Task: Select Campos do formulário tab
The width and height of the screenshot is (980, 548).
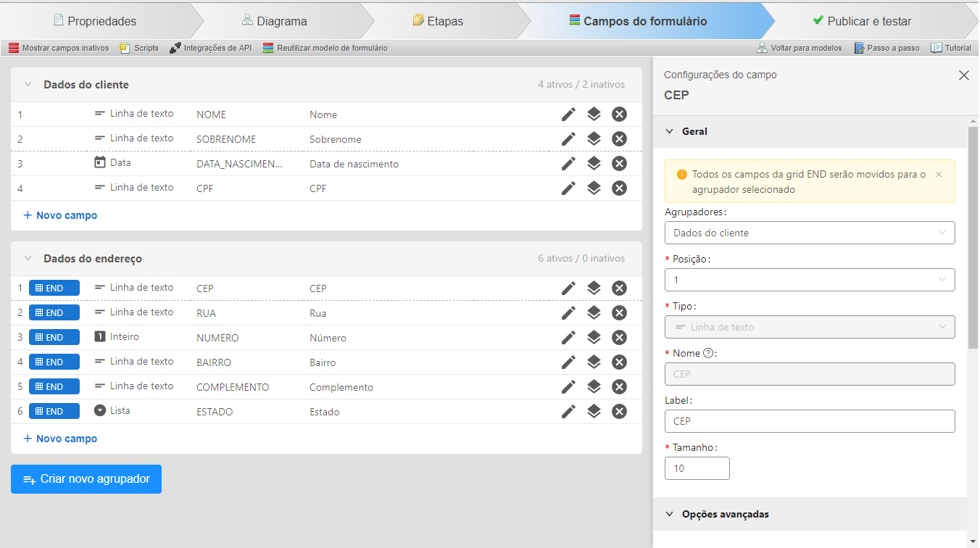Action: (638, 21)
